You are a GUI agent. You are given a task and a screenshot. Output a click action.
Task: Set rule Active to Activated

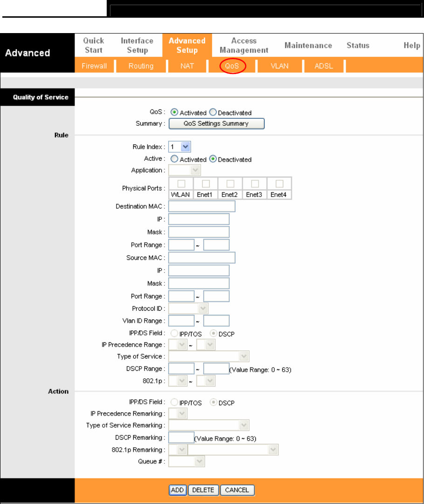click(174, 159)
